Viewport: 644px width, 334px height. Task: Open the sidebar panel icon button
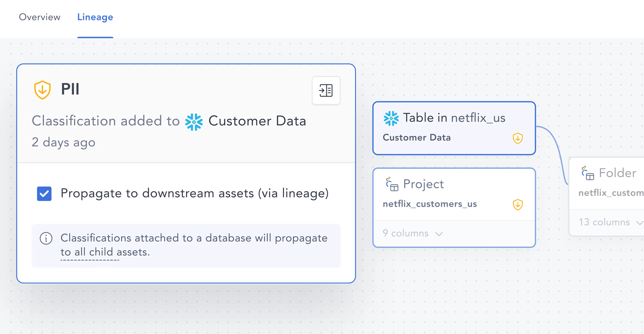[x=326, y=90]
